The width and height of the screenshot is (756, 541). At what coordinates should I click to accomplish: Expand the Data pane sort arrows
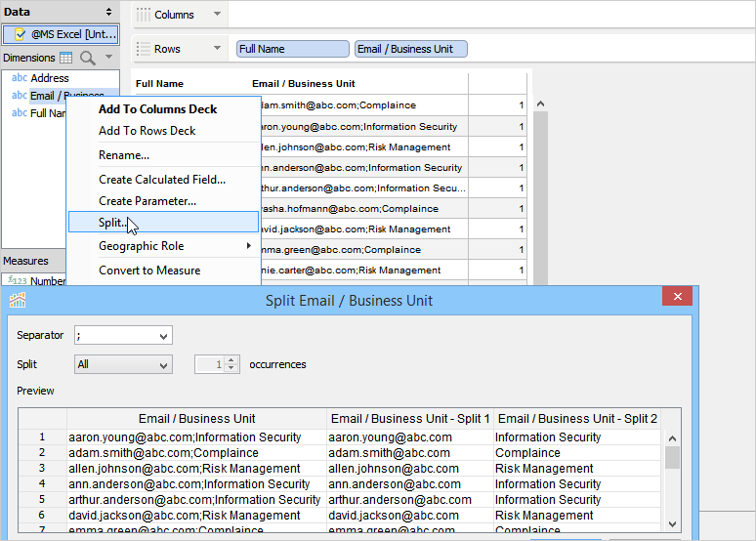pos(109,12)
